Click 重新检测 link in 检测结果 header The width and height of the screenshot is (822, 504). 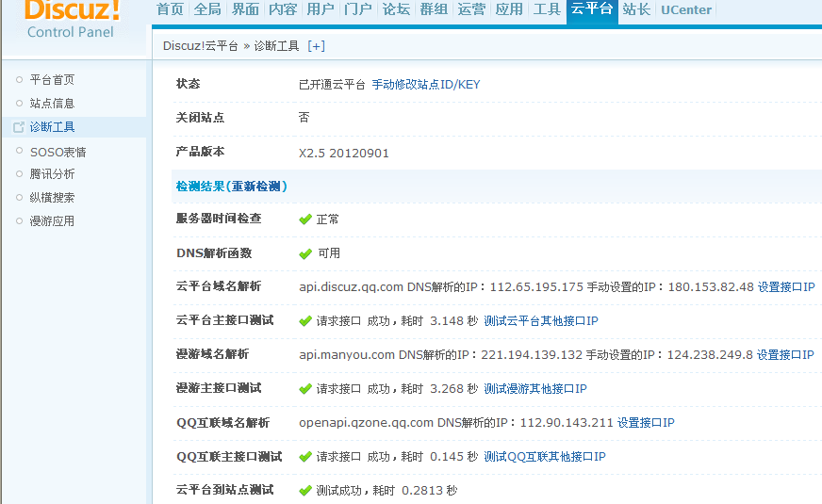point(256,186)
